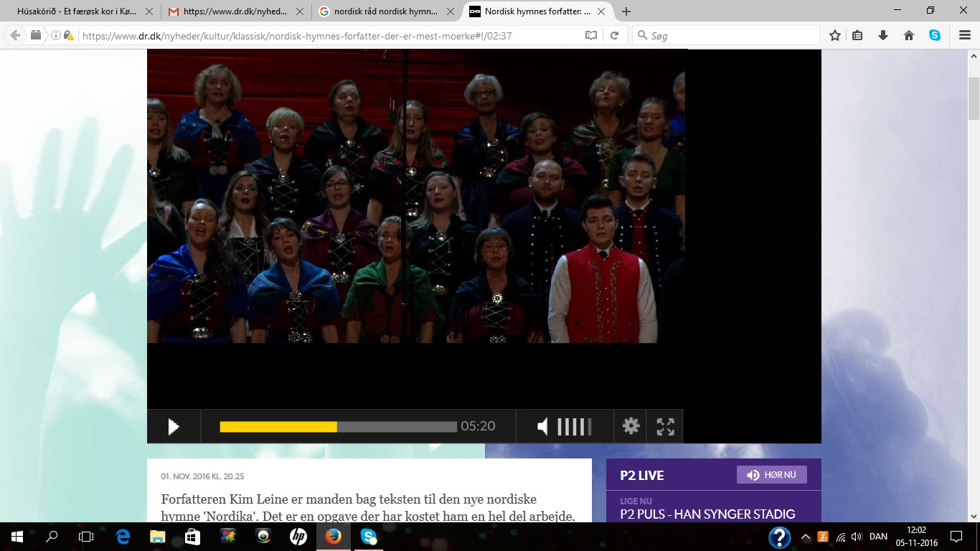The width and height of the screenshot is (980, 551).
Task: Click the DAN language indicator
Action: point(878,537)
